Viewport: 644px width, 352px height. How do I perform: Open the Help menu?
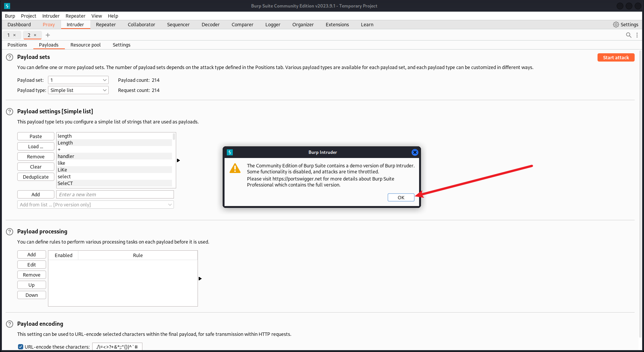[113, 16]
